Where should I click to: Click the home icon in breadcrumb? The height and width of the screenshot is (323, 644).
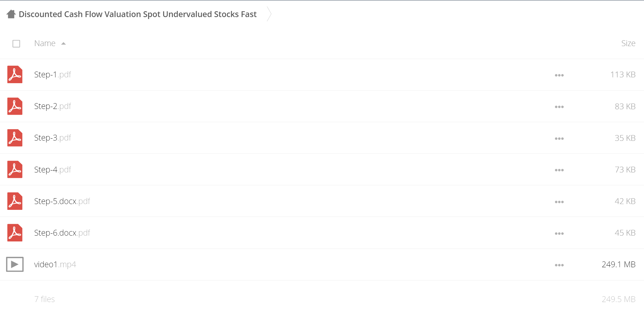click(x=11, y=14)
